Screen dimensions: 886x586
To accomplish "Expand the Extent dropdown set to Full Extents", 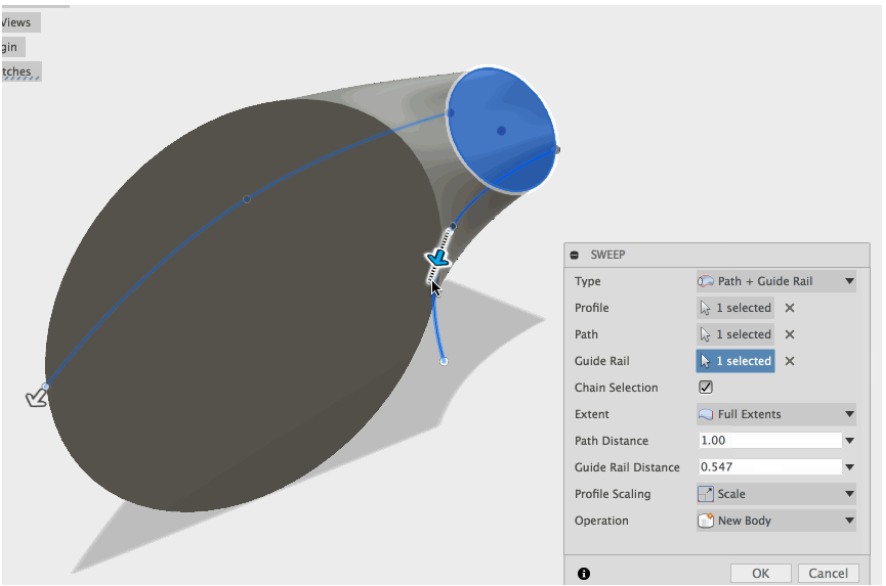I will [776, 414].
